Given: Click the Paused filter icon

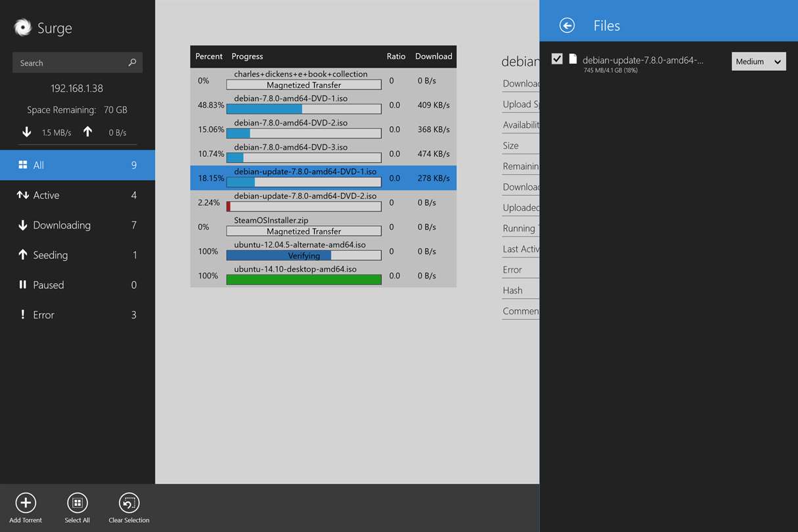Looking at the screenshot, I should (23, 285).
